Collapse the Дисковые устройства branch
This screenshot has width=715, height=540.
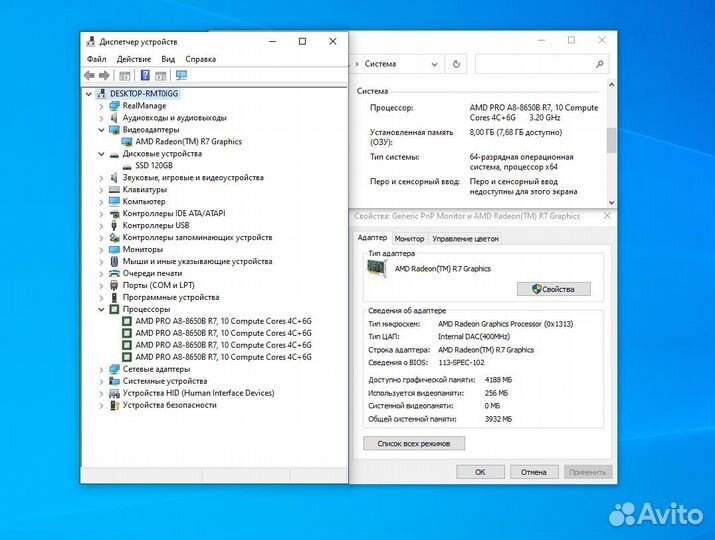[x=101, y=154]
